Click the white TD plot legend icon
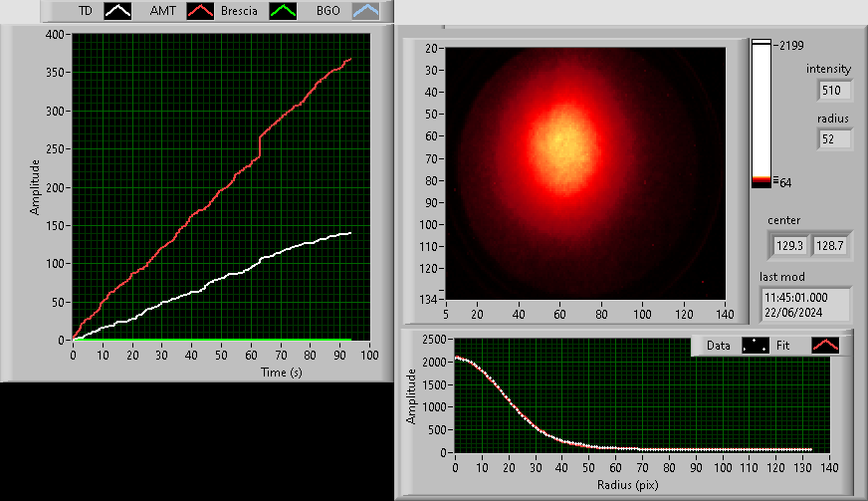The width and height of the screenshot is (868, 501). coord(118,11)
